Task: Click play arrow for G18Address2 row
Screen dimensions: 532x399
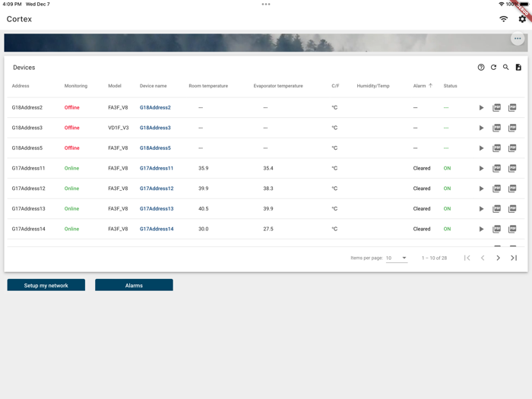Action: coord(481,108)
